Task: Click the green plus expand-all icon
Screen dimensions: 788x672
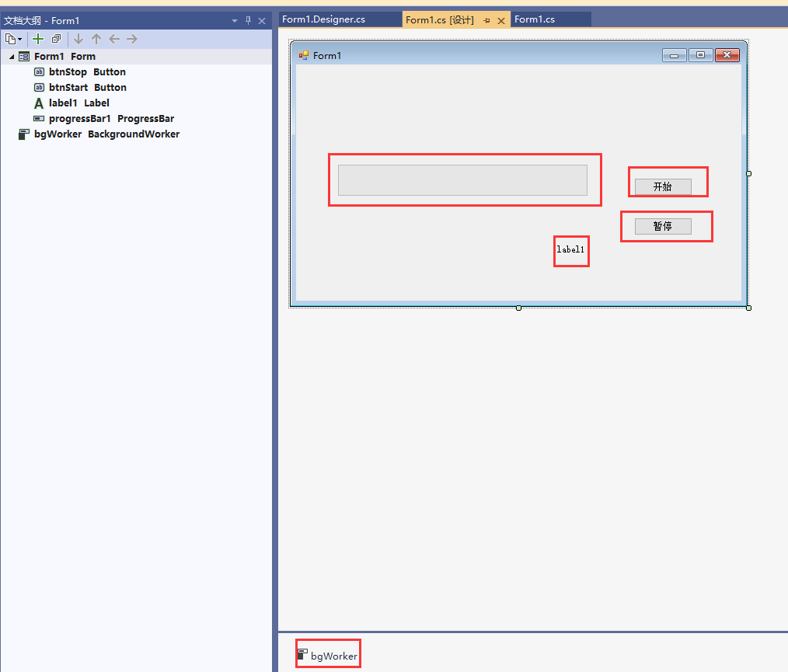Action: pyautogui.click(x=38, y=39)
